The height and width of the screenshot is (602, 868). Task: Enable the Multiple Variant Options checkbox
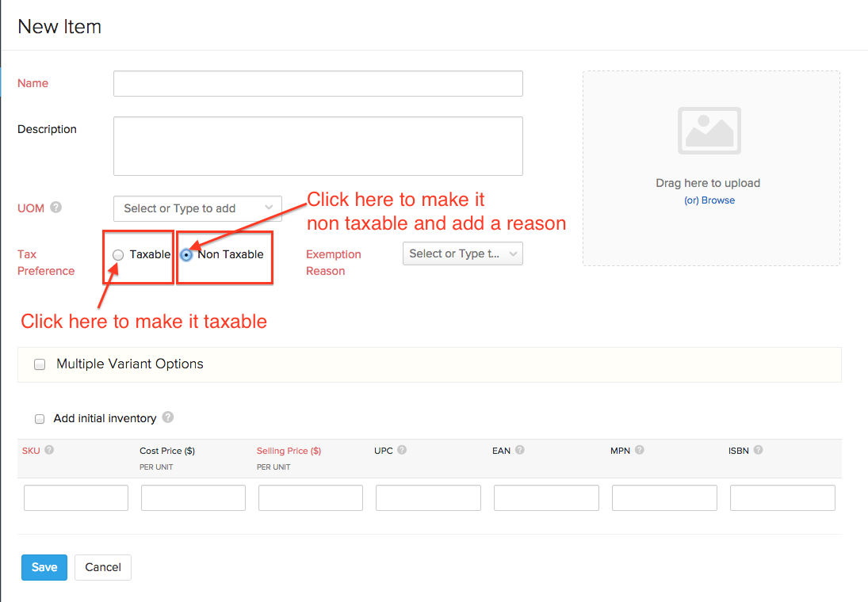(40, 365)
